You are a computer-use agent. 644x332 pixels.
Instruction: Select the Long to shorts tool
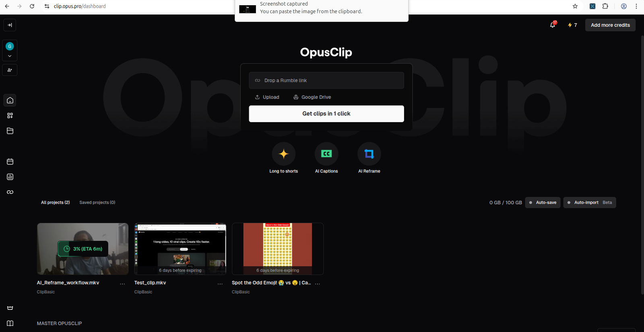point(284,158)
